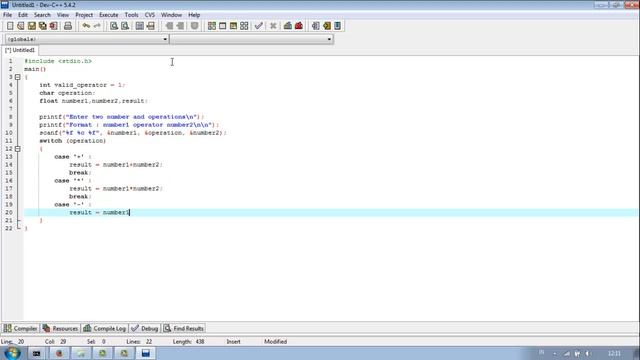The height and width of the screenshot is (360, 640).
Task: Click the Run toolbar icon
Action: pos(222,26)
